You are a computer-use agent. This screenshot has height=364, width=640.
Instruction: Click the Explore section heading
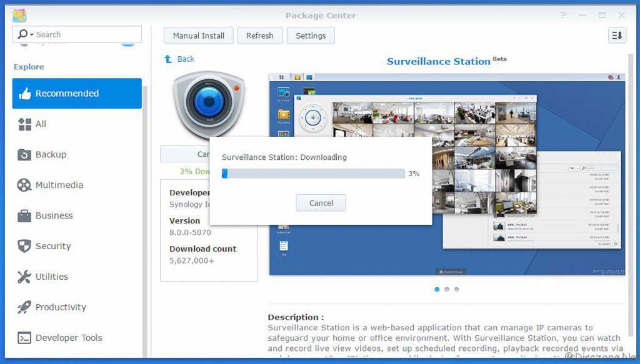(x=29, y=67)
